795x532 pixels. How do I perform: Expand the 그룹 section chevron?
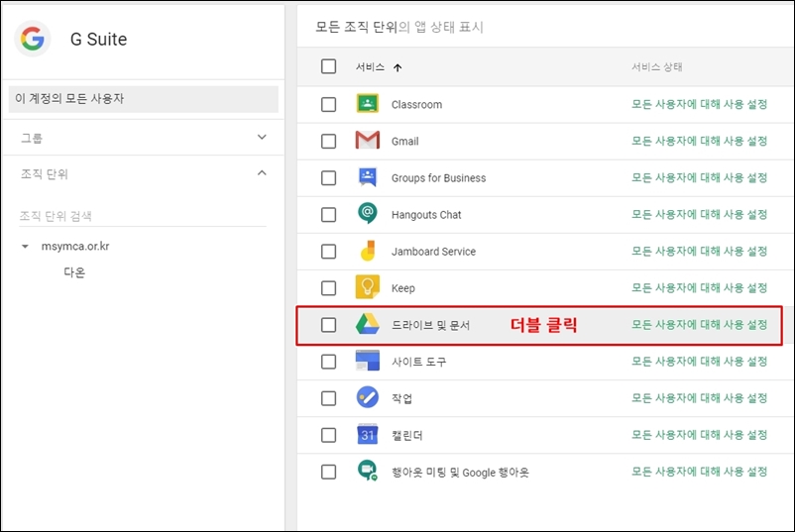click(262, 137)
